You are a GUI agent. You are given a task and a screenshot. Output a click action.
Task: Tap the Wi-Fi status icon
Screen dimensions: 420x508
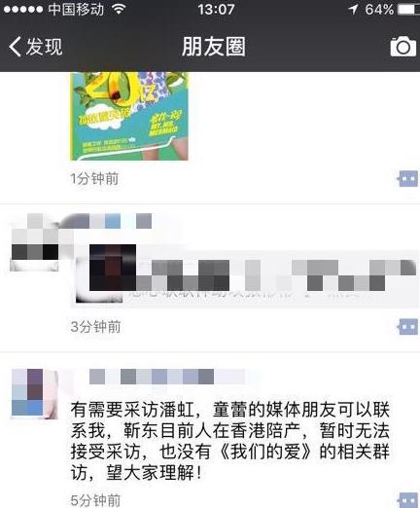click(x=119, y=9)
